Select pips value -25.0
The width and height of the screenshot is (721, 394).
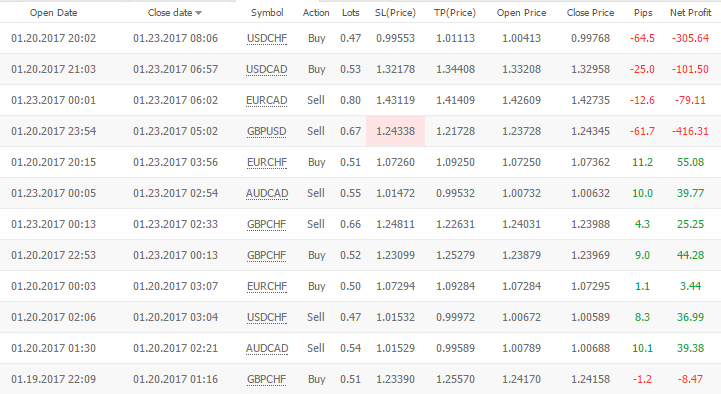pos(642,69)
